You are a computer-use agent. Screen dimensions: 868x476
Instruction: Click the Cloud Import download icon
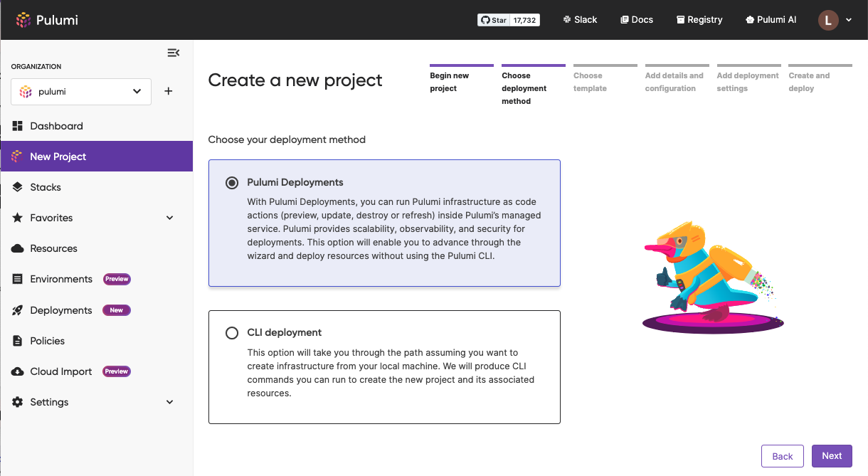[x=18, y=371]
